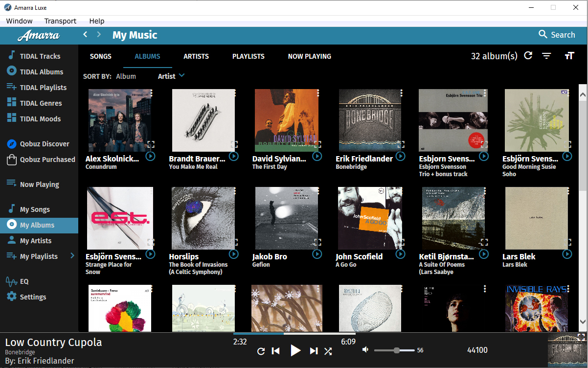This screenshot has width=588, height=368.
Task: Mute the volume speaker icon
Action: point(365,350)
